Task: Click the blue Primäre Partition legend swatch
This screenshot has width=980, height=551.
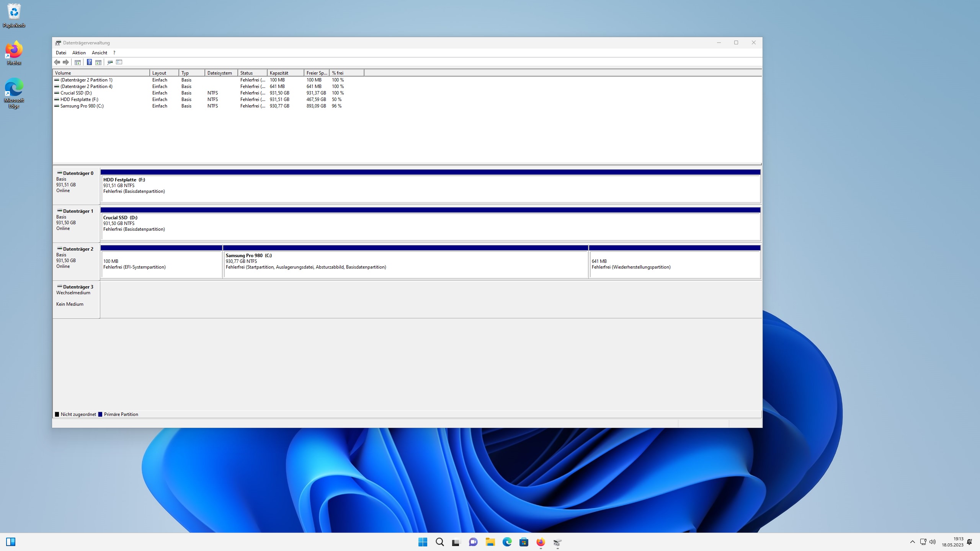Action: 100,414
